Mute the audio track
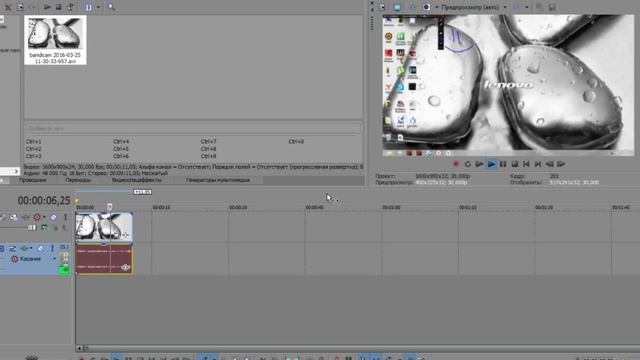This screenshot has width=640, height=360. click(41, 248)
